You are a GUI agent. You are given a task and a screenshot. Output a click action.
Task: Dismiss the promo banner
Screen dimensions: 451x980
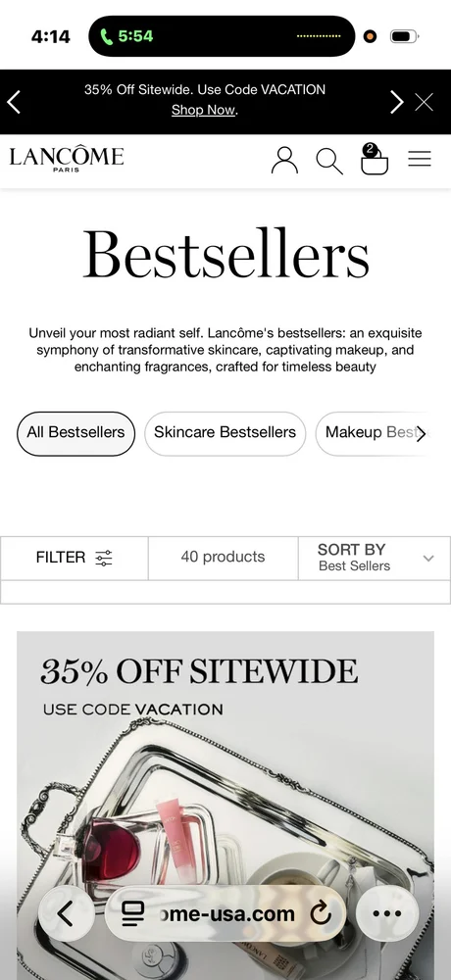click(x=425, y=102)
